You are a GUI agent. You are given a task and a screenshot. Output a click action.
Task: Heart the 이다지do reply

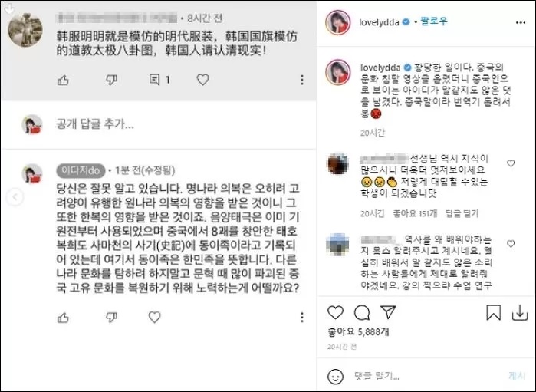(x=154, y=317)
